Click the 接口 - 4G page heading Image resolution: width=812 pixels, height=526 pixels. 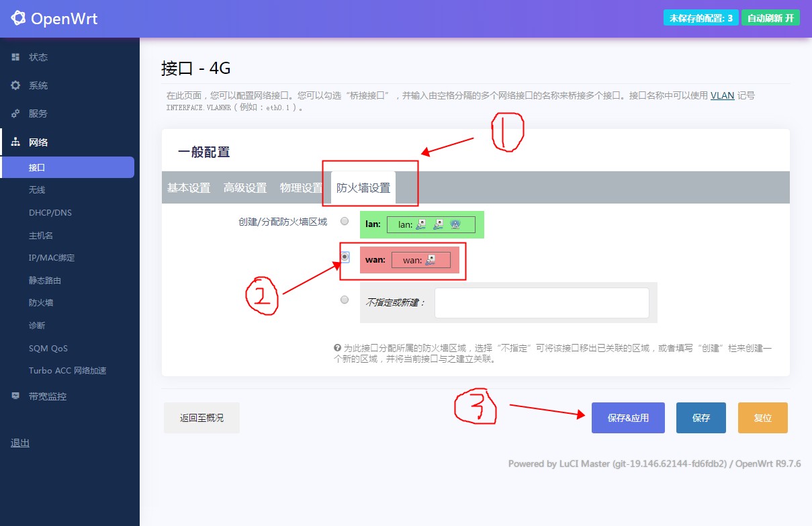pyautogui.click(x=196, y=69)
